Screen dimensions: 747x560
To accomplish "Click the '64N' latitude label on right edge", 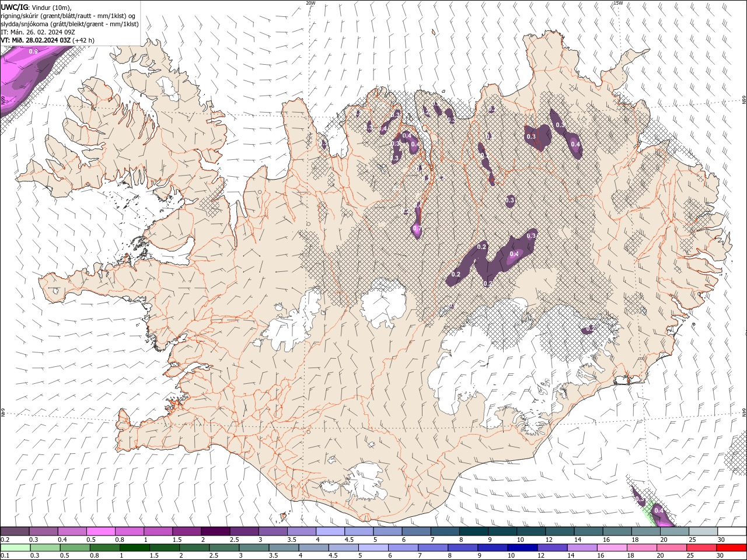I will coord(744,412).
